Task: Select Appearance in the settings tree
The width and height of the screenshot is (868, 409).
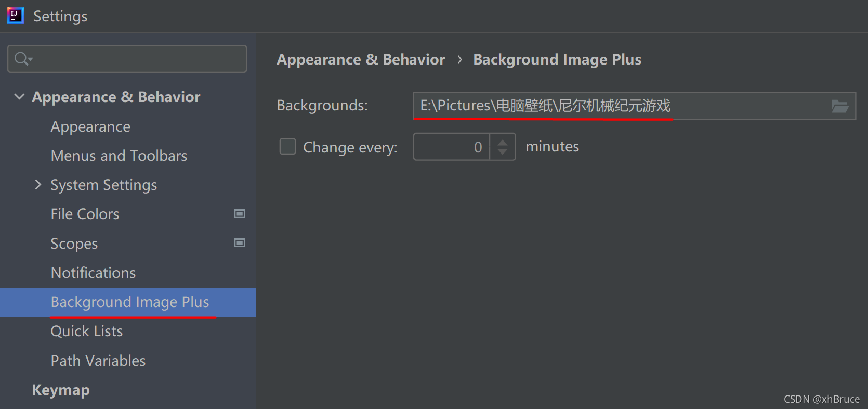Action: (x=90, y=126)
